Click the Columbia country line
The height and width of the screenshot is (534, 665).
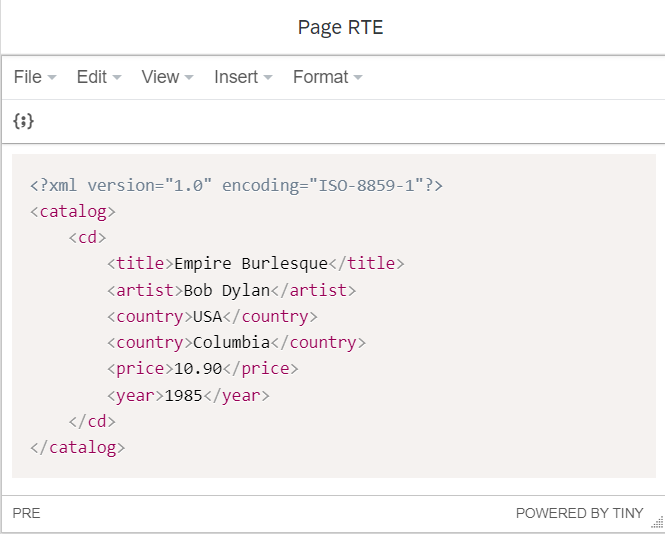(x=232, y=342)
